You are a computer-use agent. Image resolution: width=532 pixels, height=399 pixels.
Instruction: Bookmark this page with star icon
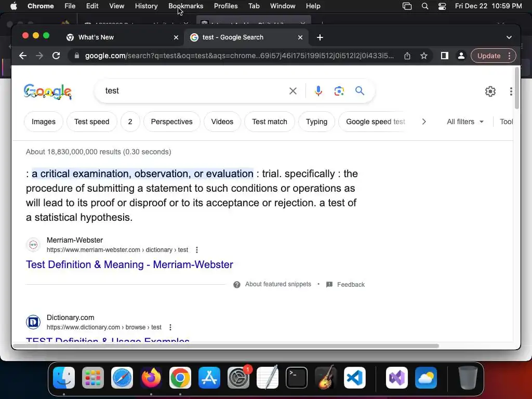tap(424, 56)
